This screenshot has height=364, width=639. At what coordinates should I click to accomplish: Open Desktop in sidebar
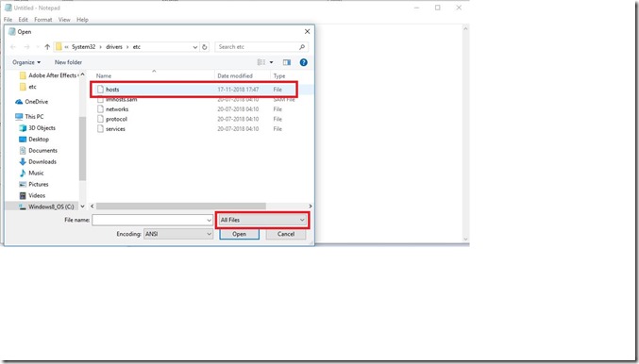point(34,140)
